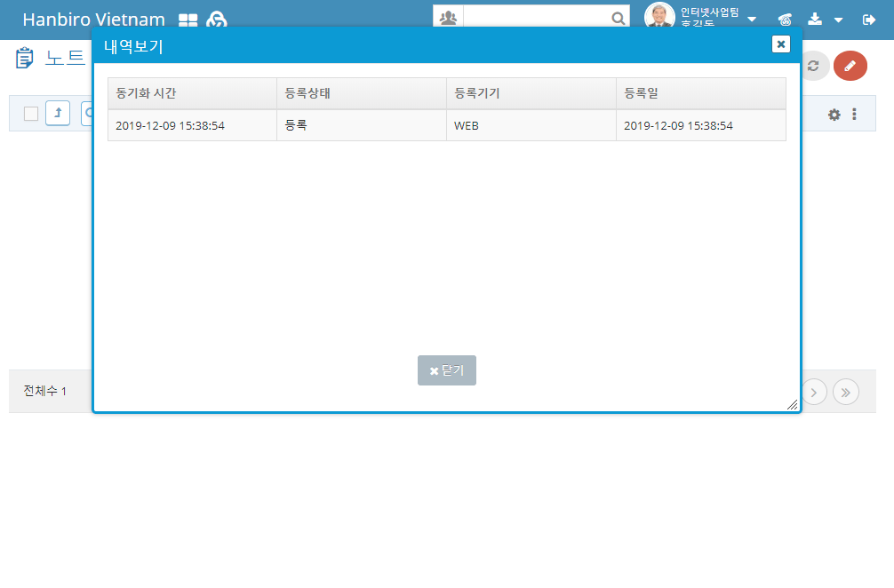This screenshot has height=588, width=894.
Task: Go to last page double arrow
Action: (x=845, y=392)
